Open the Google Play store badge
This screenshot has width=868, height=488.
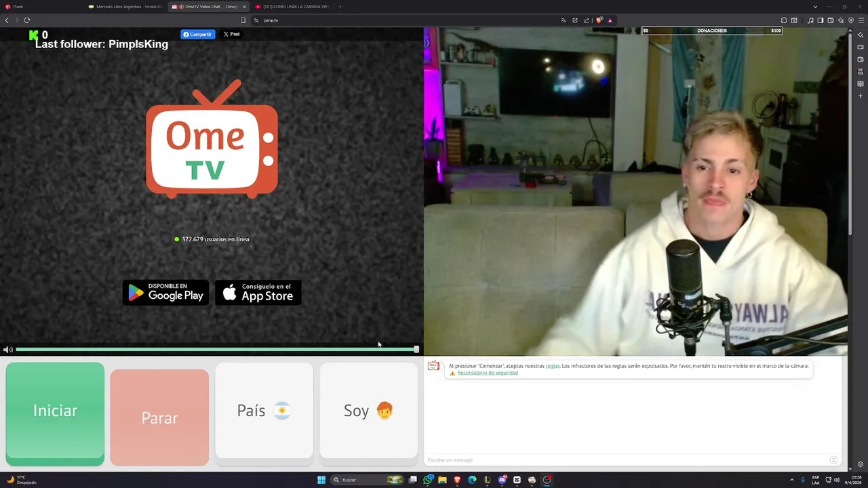165,293
